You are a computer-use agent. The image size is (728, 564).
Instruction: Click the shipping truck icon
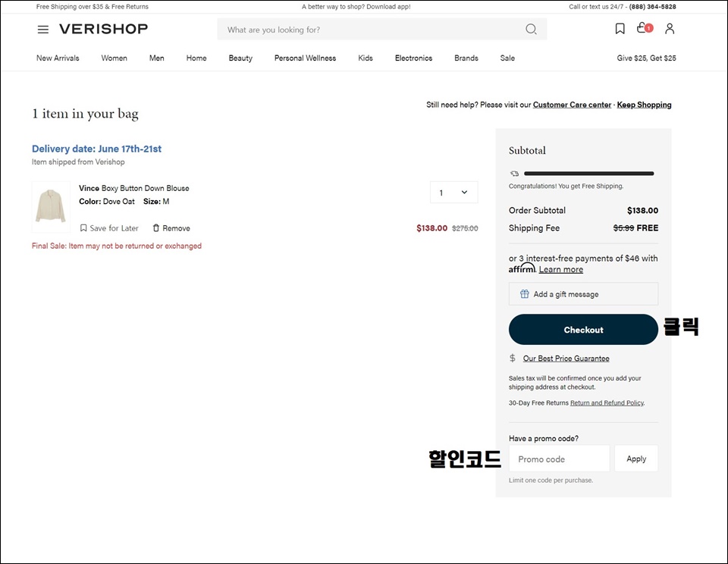pos(514,174)
